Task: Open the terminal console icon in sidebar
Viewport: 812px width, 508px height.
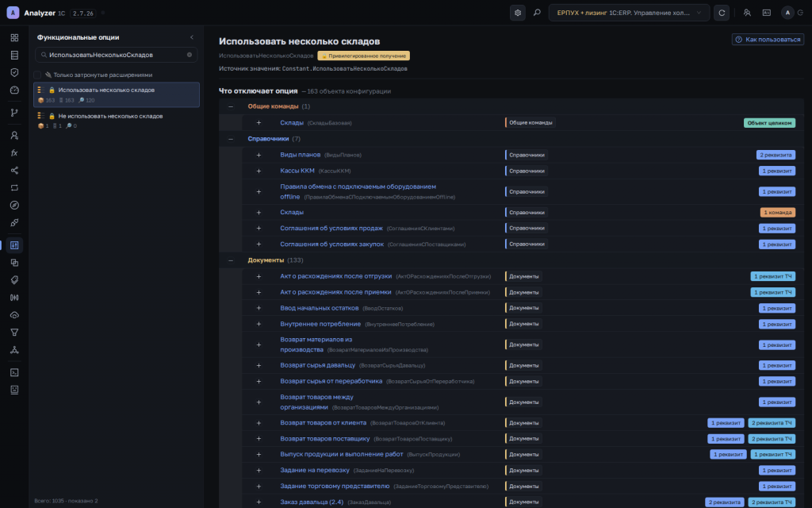Action: 14,373
